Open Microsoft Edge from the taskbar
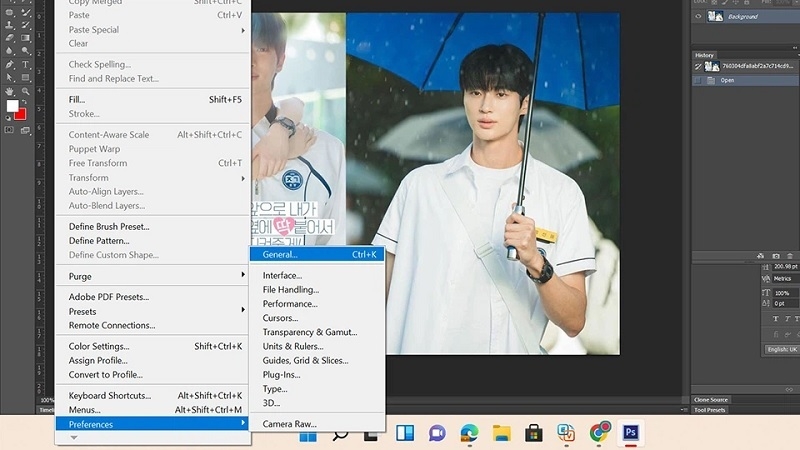800x450 pixels. click(469, 433)
